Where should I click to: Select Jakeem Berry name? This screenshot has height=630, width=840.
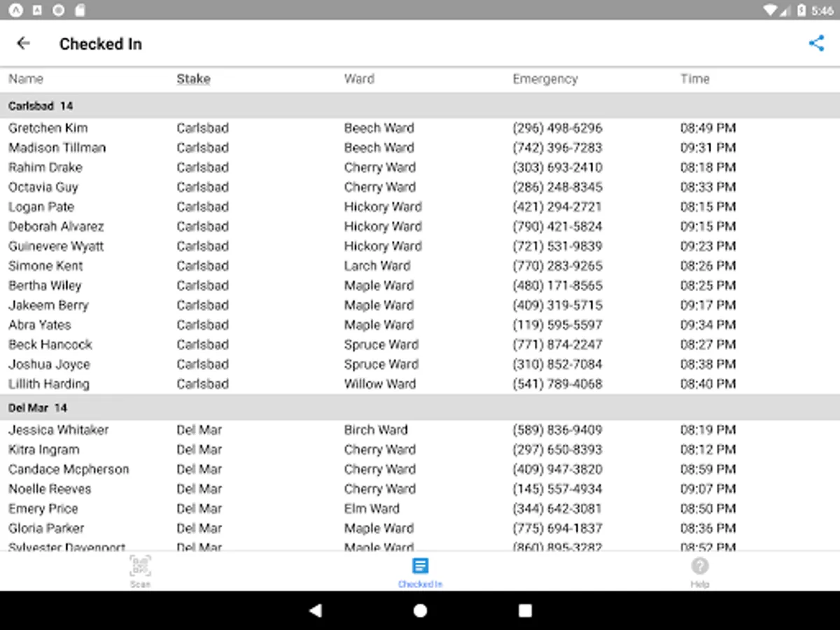click(48, 304)
